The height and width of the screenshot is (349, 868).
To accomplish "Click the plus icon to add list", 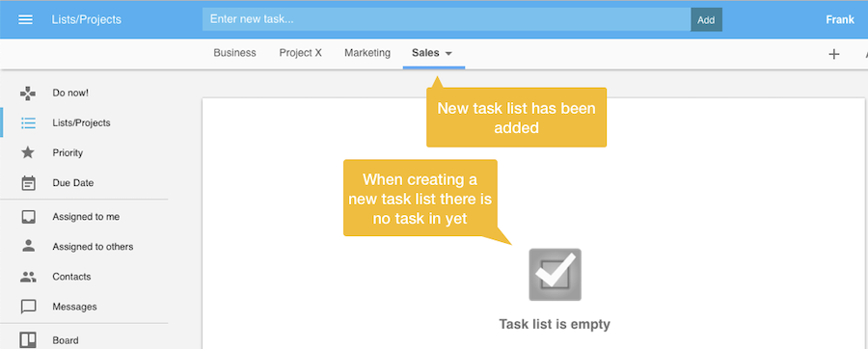I will (x=833, y=54).
